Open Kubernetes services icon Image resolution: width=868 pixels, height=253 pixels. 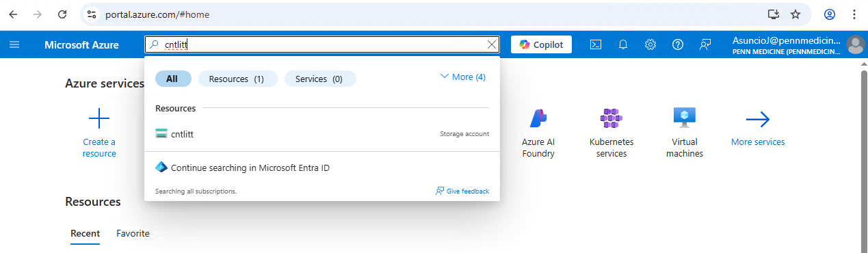pos(611,118)
